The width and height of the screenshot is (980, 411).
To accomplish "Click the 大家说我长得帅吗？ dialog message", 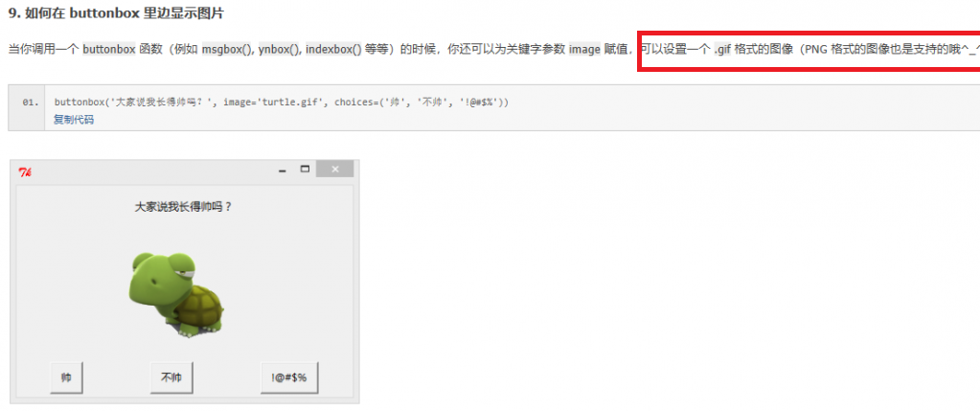I will (x=184, y=207).
